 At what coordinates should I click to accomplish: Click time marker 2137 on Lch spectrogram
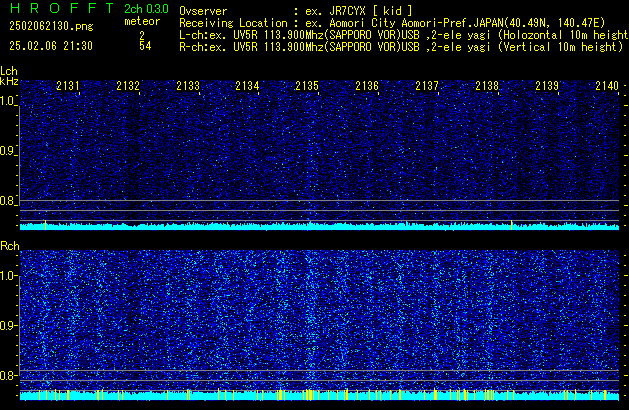427,86
